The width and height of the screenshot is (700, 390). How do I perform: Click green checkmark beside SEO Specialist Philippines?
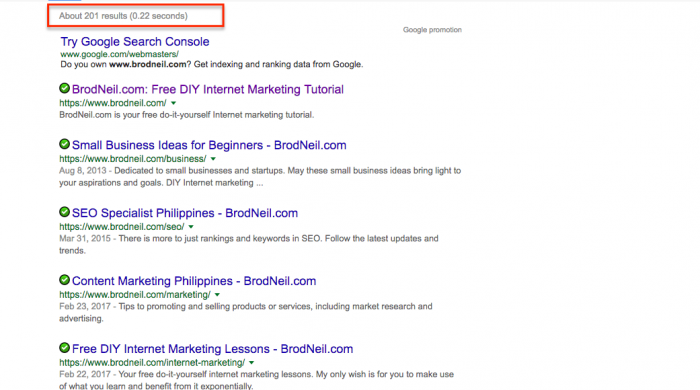click(64, 212)
